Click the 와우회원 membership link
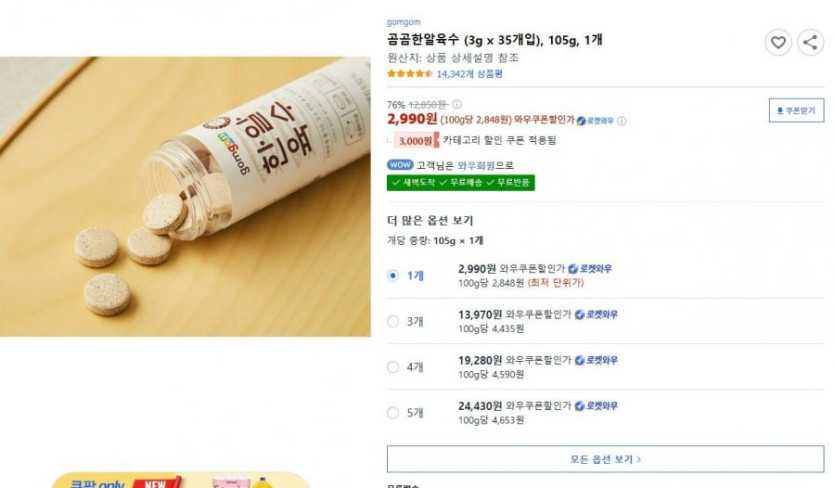 coord(476,165)
